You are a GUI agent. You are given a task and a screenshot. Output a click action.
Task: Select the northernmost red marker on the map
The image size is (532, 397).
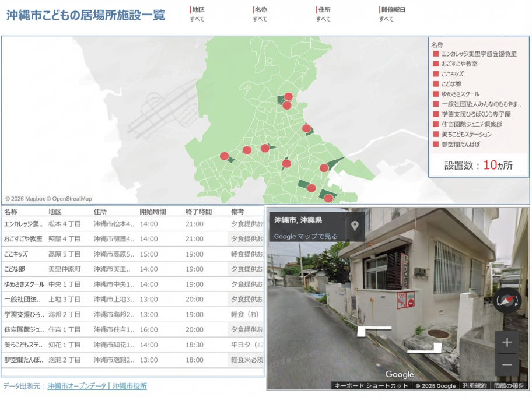288,97
